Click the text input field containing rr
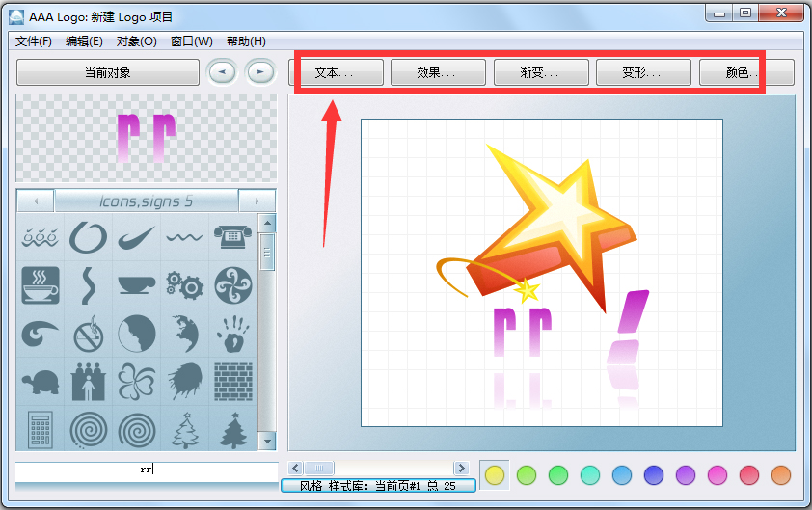 (x=147, y=470)
